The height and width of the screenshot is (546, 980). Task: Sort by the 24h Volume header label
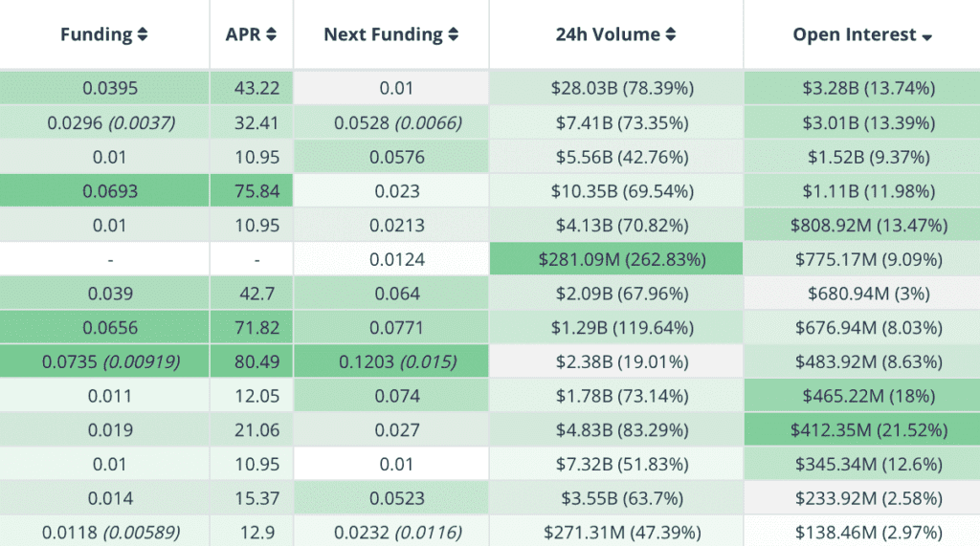coord(607,34)
